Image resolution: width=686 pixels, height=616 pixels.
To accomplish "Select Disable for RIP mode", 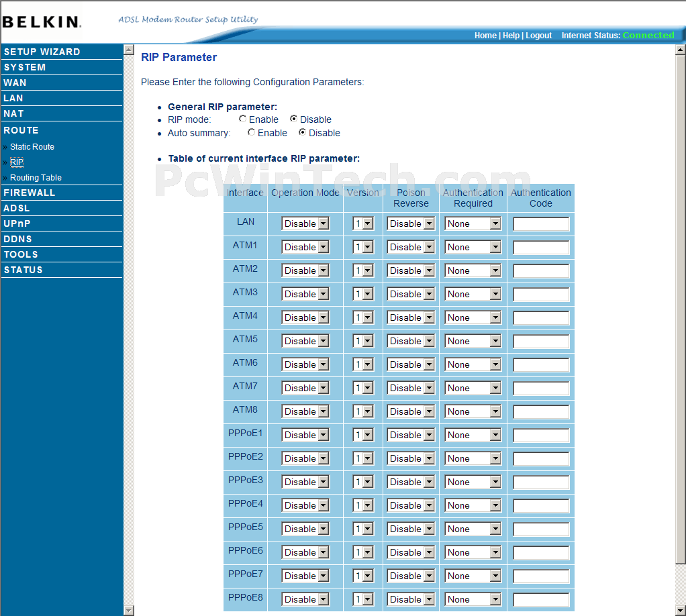I will point(293,119).
